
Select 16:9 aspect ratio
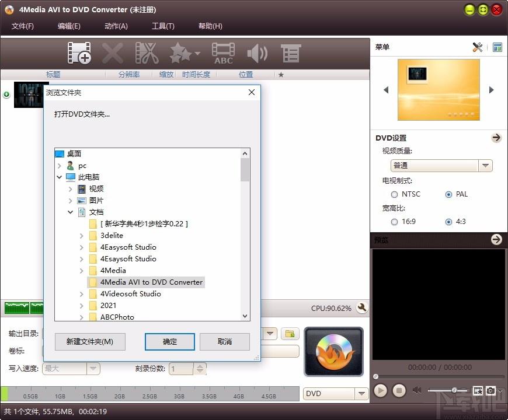coord(394,222)
